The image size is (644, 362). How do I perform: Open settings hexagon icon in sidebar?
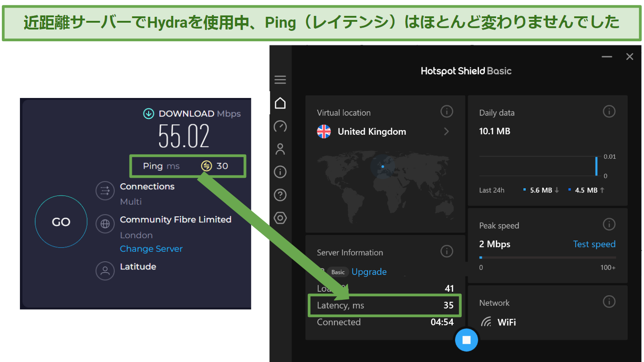280,218
